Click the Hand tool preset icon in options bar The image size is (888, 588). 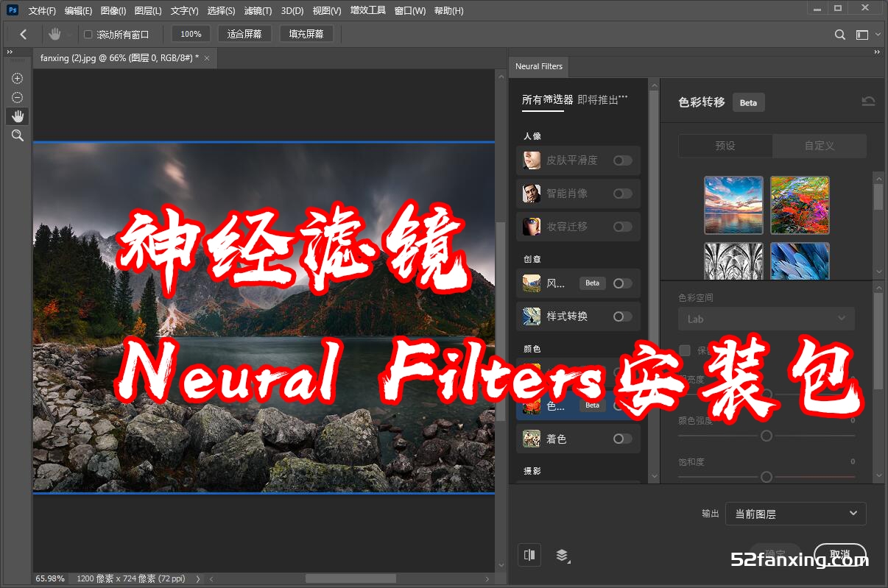pos(54,34)
